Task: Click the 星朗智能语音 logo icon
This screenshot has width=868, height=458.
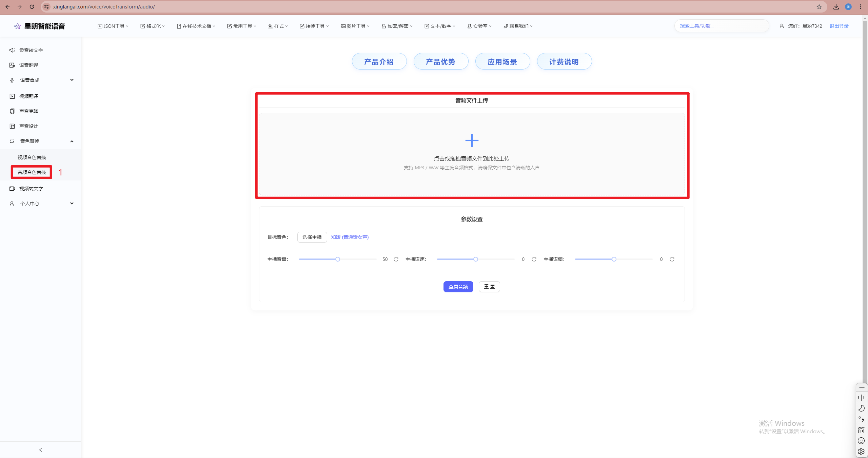Action: pyautogui.click(x=17, y=26)
